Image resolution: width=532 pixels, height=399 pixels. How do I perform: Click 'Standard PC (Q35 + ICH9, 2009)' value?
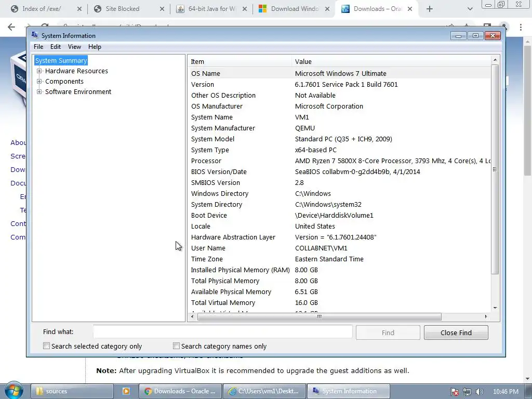tap(343, 139)
